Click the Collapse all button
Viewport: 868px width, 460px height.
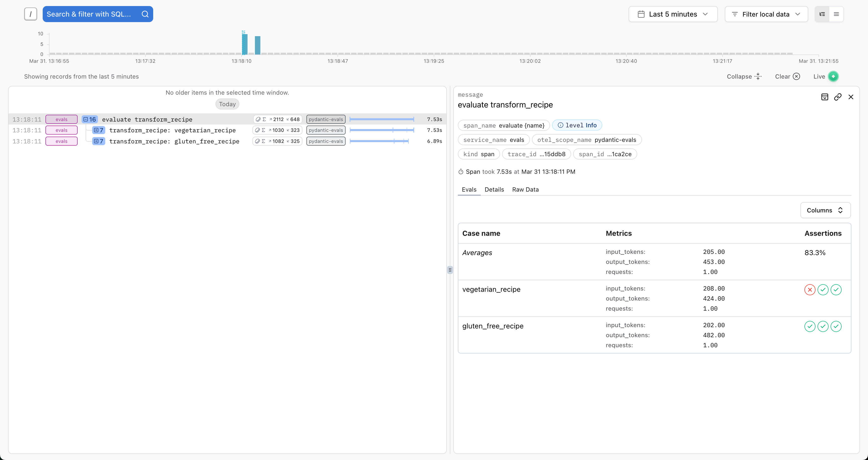click(x=744, y=76)
